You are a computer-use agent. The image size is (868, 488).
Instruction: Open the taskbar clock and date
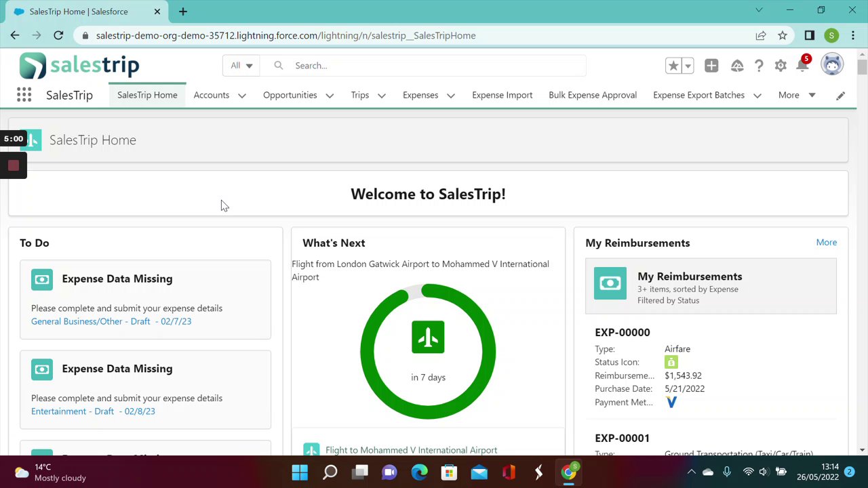click(818, 472)
